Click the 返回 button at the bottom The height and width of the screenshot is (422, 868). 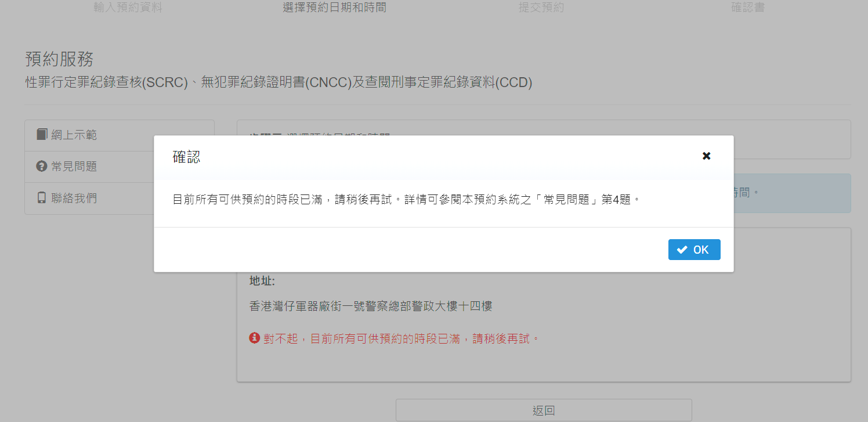[x=544, y=410]
